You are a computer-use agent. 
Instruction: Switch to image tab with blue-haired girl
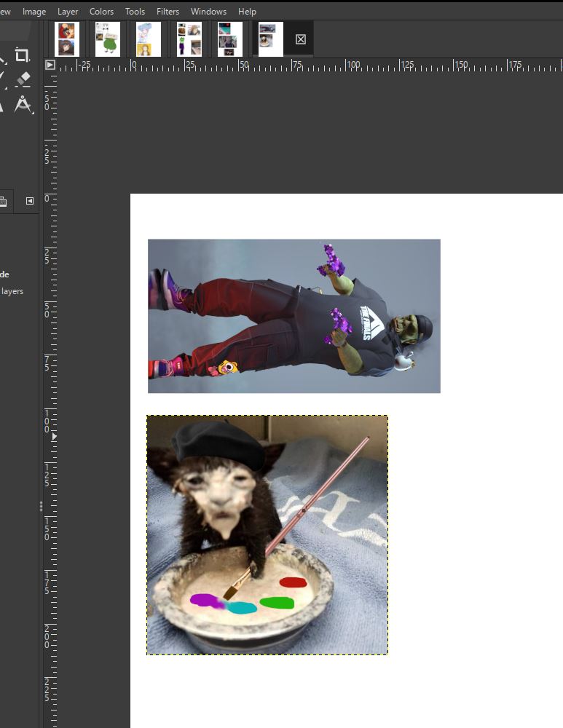[149, 39]
